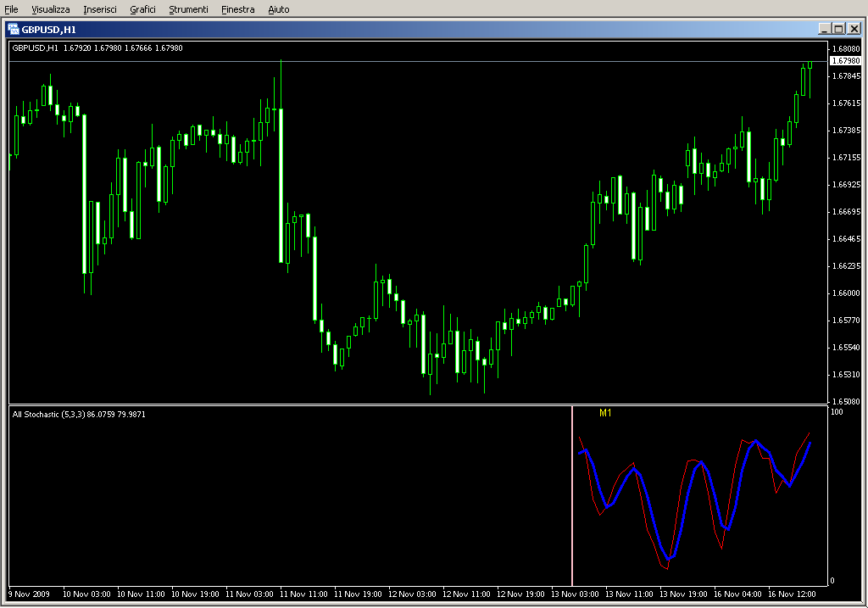
Task: Click the 9 Nov 2009 time label
Action: coord(29,594)
